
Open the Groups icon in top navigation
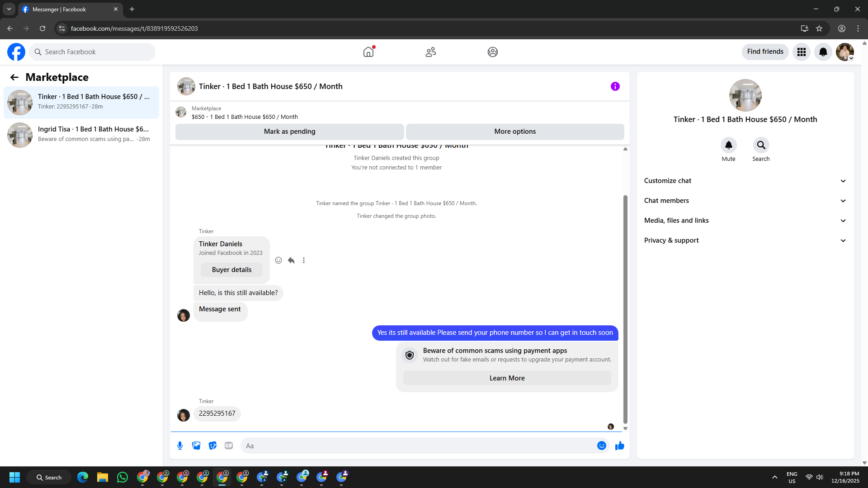pos(493,52)
